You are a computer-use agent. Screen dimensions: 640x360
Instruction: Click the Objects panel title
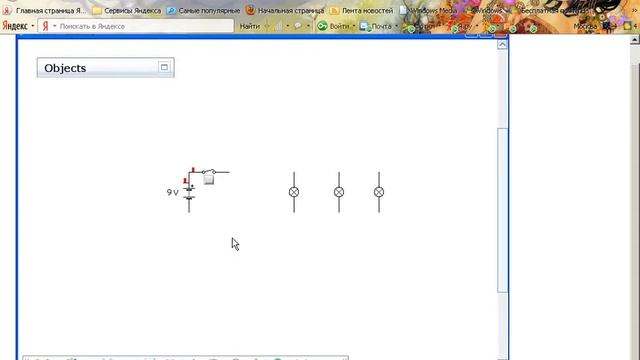[65, 68]
